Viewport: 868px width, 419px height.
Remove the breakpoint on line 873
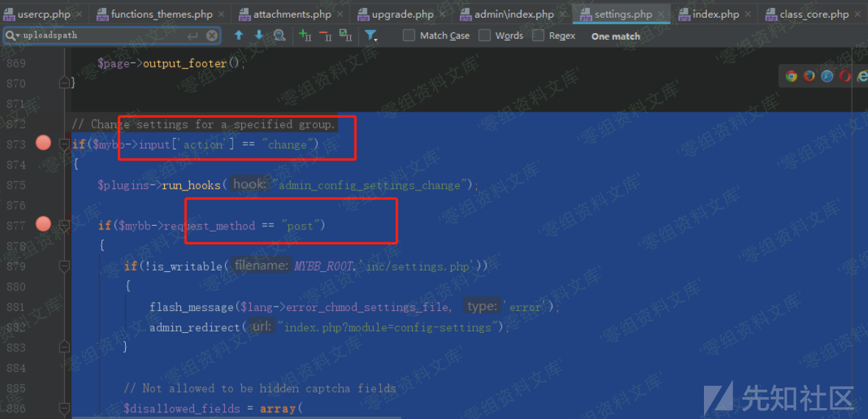point(43,143)
